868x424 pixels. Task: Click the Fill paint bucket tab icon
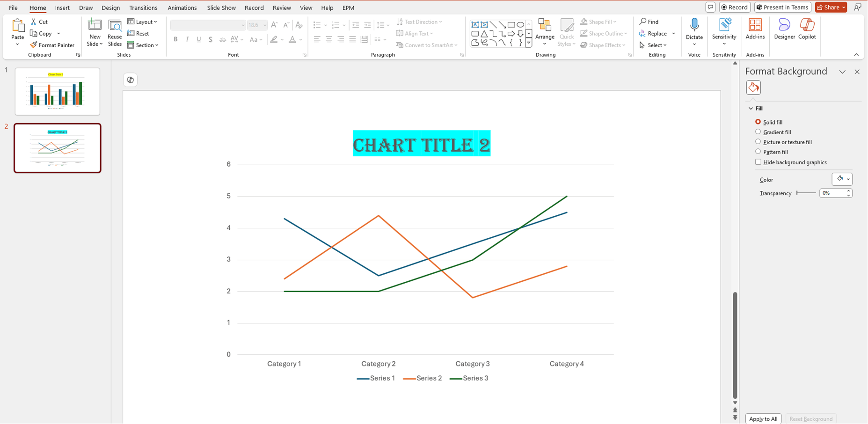(753, 88)
